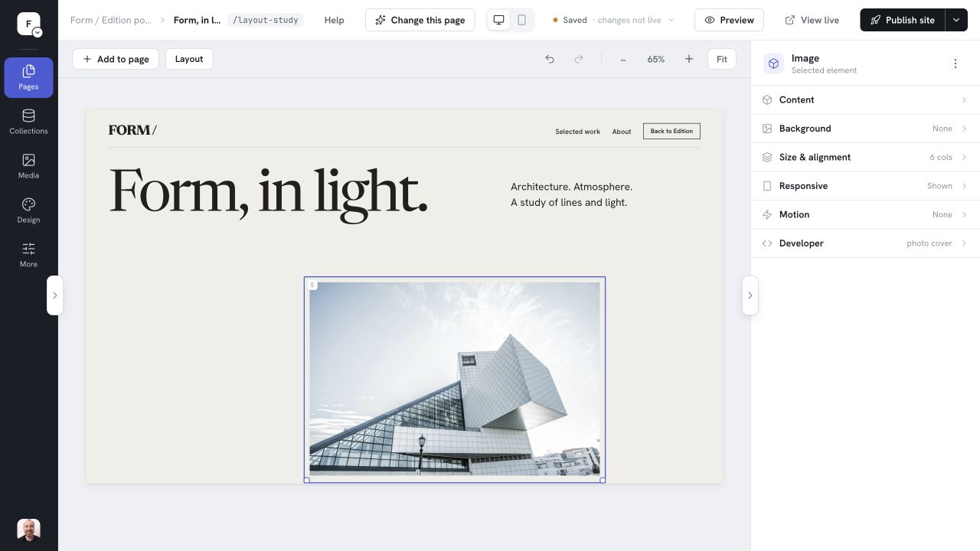
Task: Open the Pages section in sidebar
Action: 28,77
